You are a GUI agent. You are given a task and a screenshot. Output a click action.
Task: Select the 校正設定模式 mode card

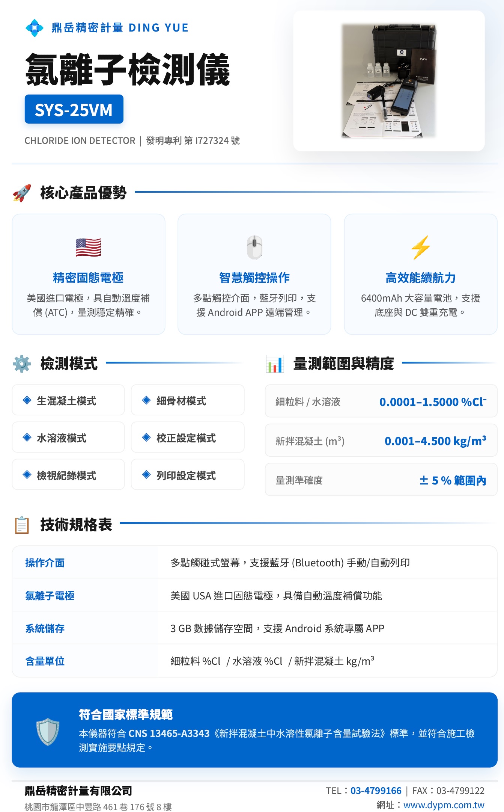[x=188, y=437]
